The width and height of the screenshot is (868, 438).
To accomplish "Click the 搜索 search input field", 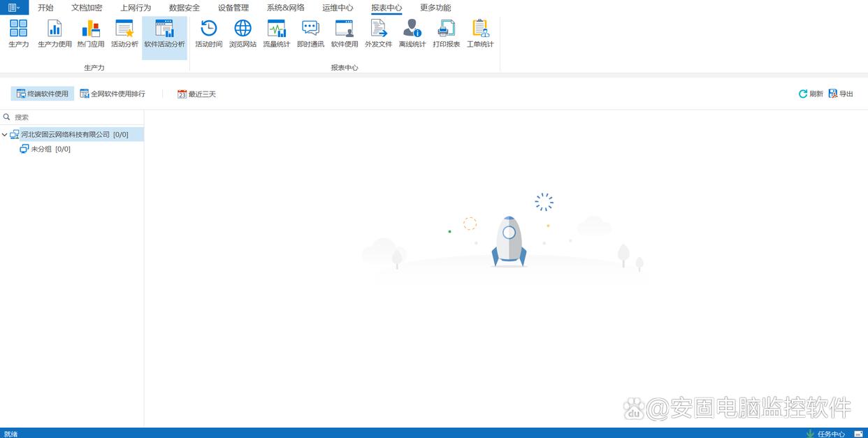I will click(x=73, y=117).
